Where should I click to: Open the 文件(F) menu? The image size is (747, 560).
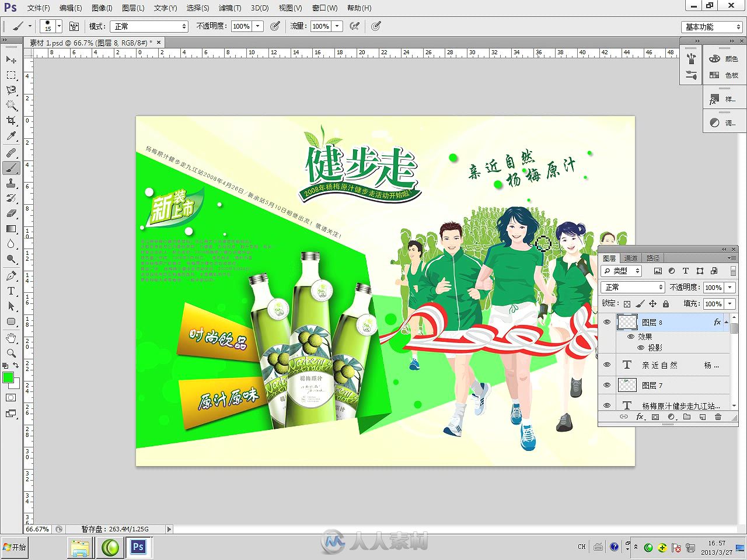click(39, 8)
